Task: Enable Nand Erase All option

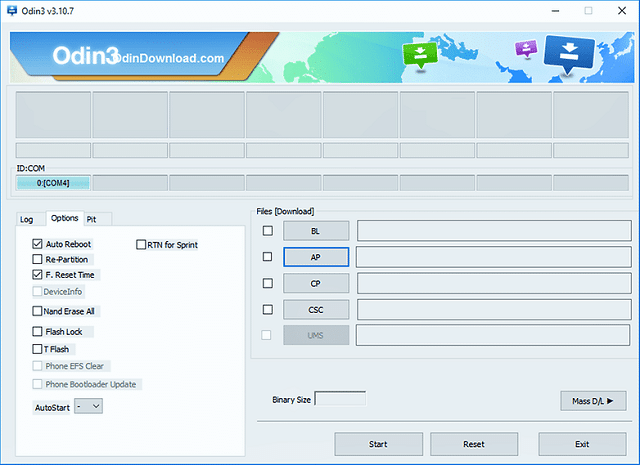Action: (x=38, y=311)
